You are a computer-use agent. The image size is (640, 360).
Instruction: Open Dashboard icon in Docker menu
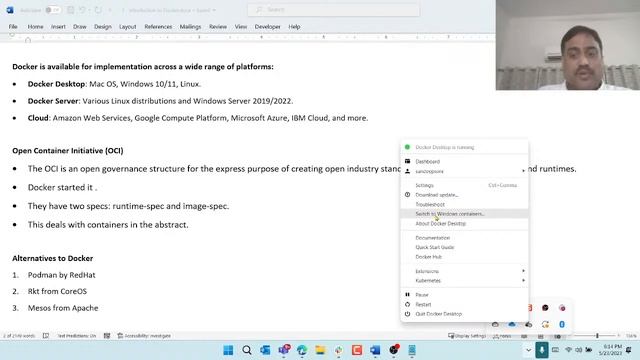click(x=407, y=161)
